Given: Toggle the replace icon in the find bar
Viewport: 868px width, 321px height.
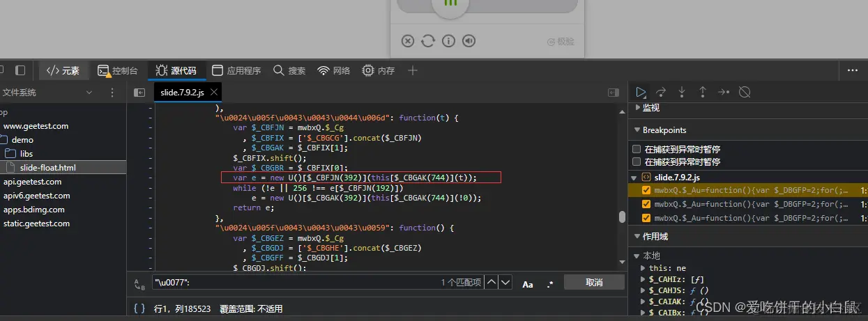Looking at the screenshot, I should [x=139, y=283].
